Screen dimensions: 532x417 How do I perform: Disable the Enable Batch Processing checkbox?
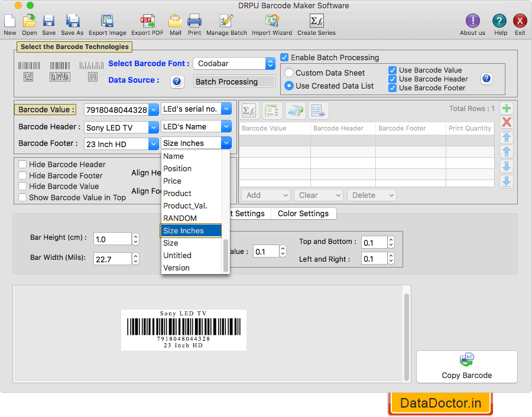tap(284, 57)
